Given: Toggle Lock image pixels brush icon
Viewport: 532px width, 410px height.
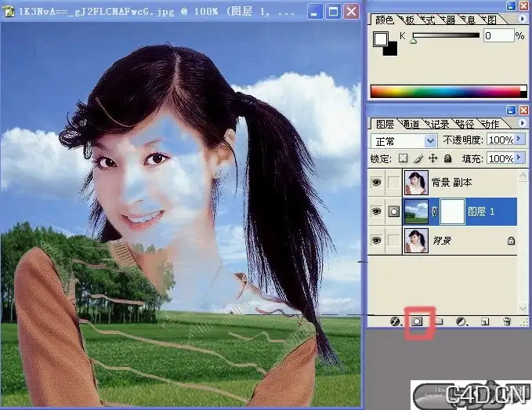Looking at the screenshot, I should click(418, 158).
